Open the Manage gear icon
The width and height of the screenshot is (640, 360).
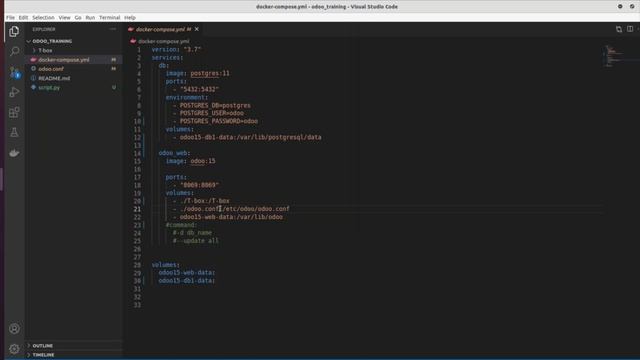(14, 348)
